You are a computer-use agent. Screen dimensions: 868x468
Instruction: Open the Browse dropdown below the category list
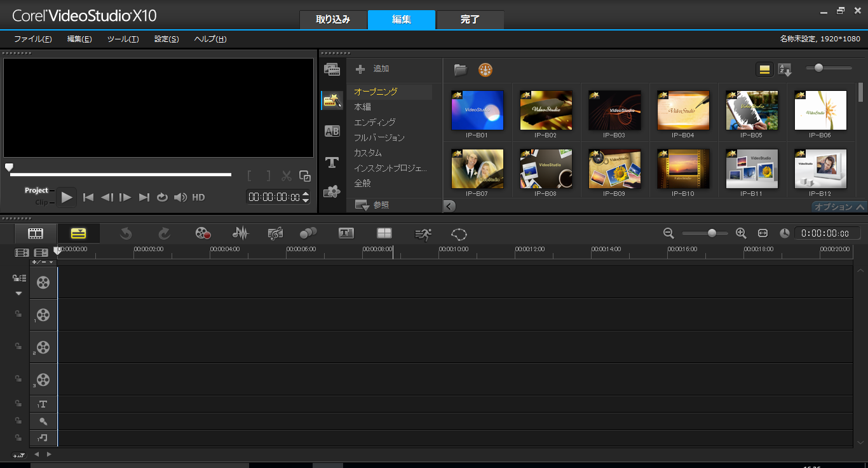[372, 205]
